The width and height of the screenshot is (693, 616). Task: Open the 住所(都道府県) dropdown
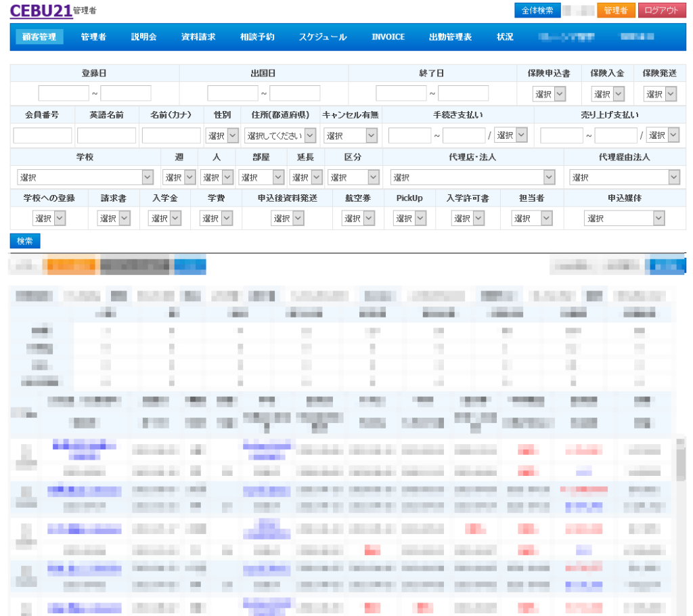coord(280,135)
